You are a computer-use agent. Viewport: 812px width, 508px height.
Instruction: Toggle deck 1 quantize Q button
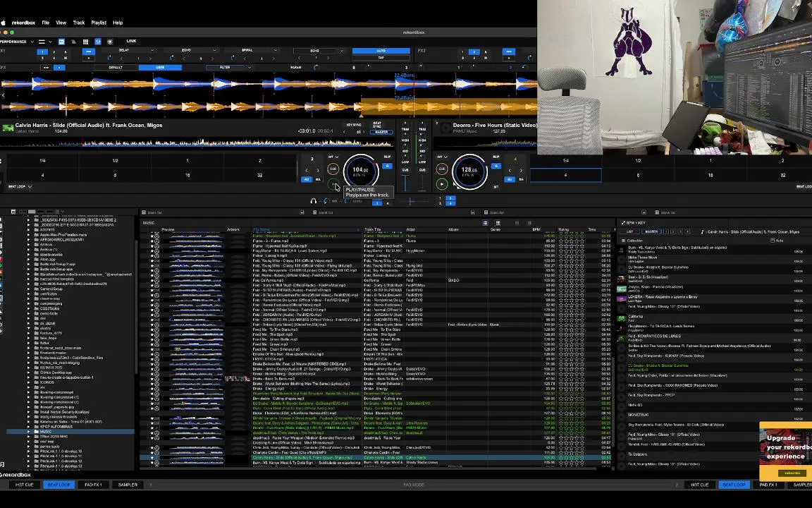tap(387, 166)
